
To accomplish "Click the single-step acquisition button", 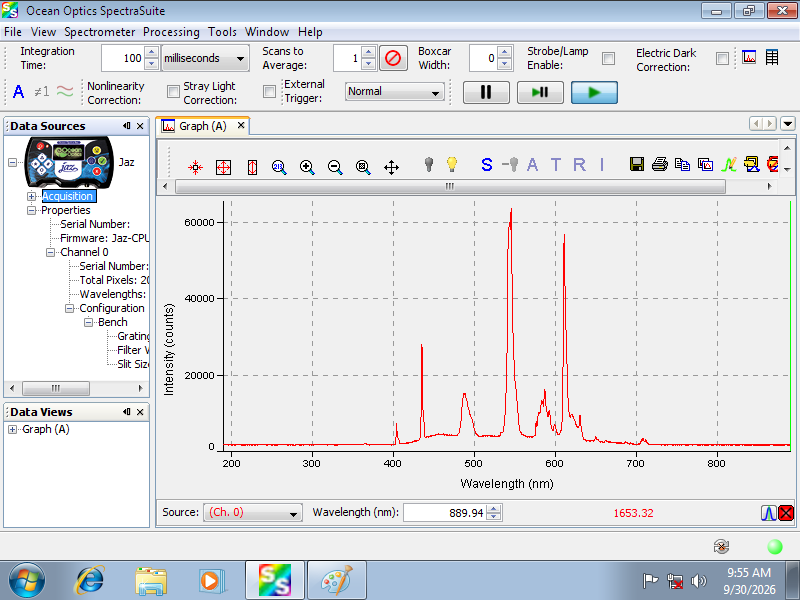I will (x=540, y=92).
